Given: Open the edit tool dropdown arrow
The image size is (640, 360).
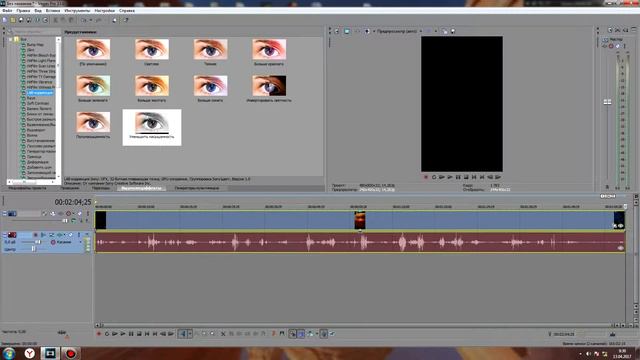Looking at the screenshot, I should [190, 334].
